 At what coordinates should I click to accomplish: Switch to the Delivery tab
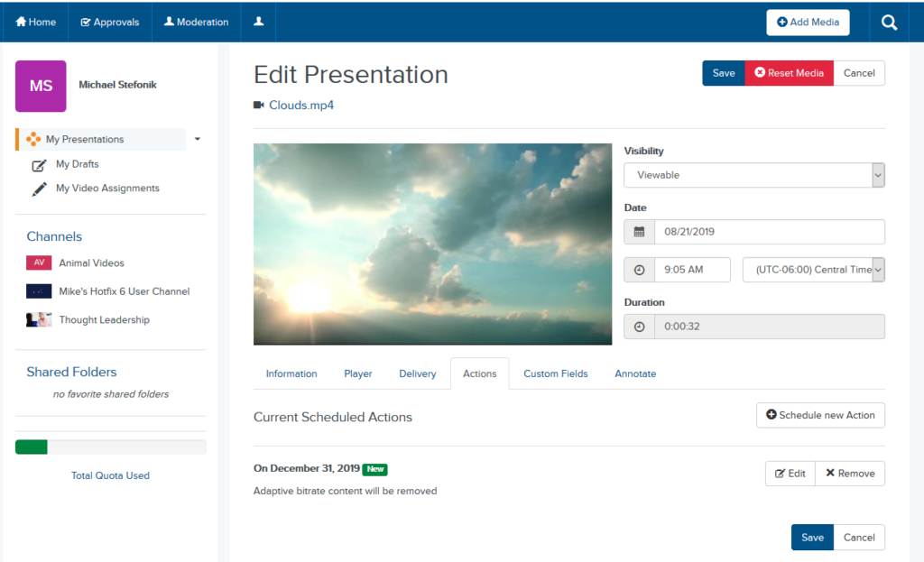[x=417, y=373]
